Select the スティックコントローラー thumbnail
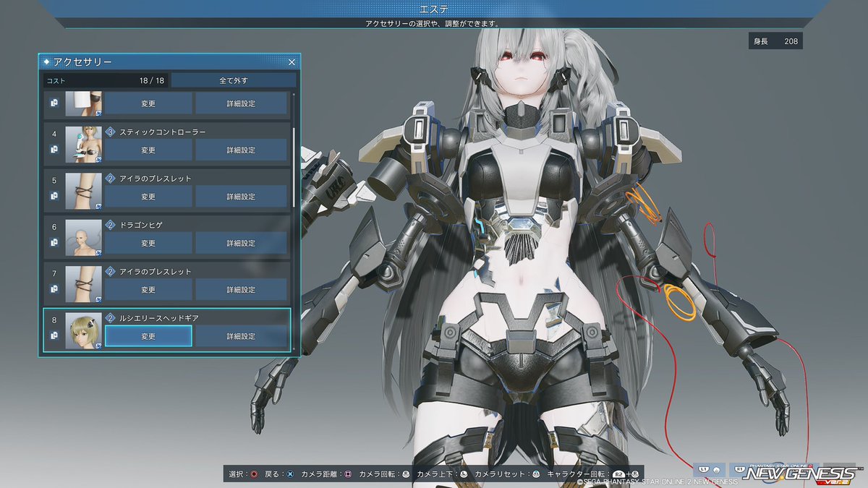 [x=84, y=145]
